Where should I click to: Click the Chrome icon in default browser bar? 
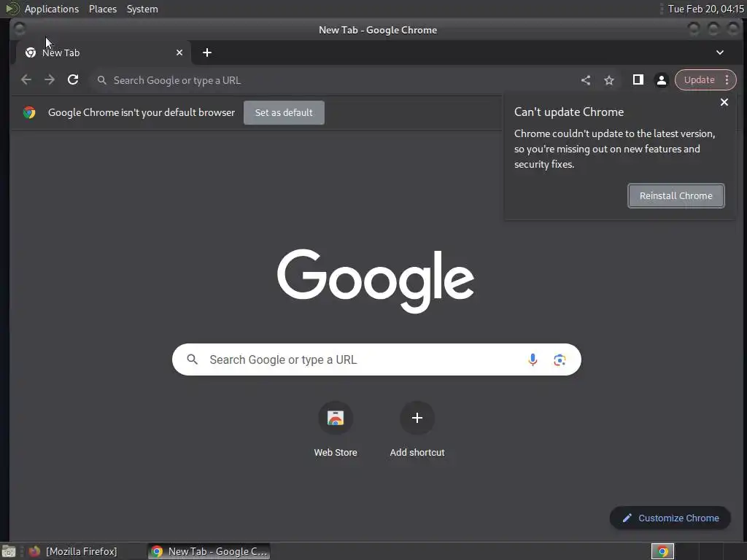click(29, 112)
